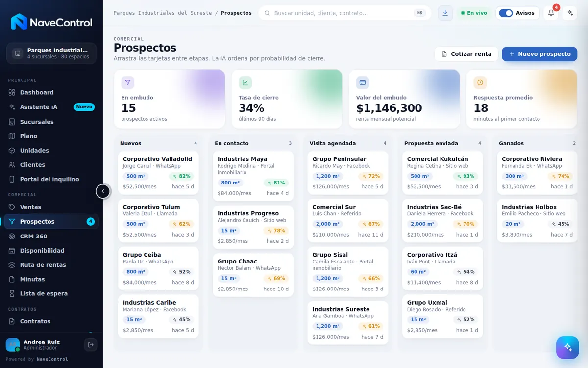Click the Ventas tag icon

click(12, 207)
